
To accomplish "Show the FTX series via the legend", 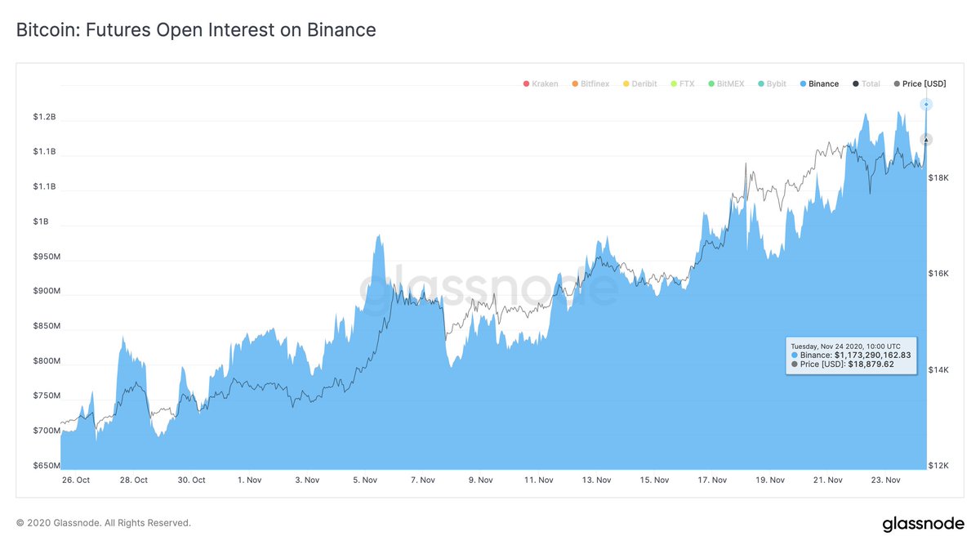I will point(681,84).
